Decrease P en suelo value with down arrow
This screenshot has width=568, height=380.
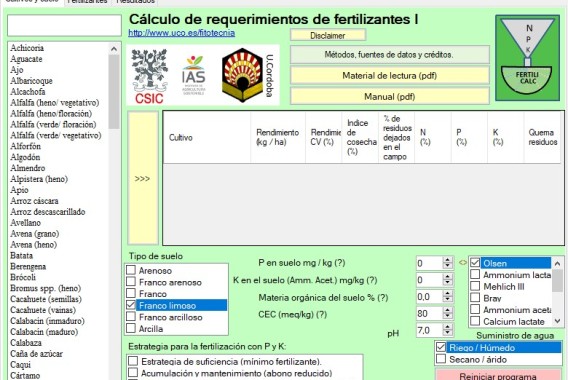[x=448, y=266]
